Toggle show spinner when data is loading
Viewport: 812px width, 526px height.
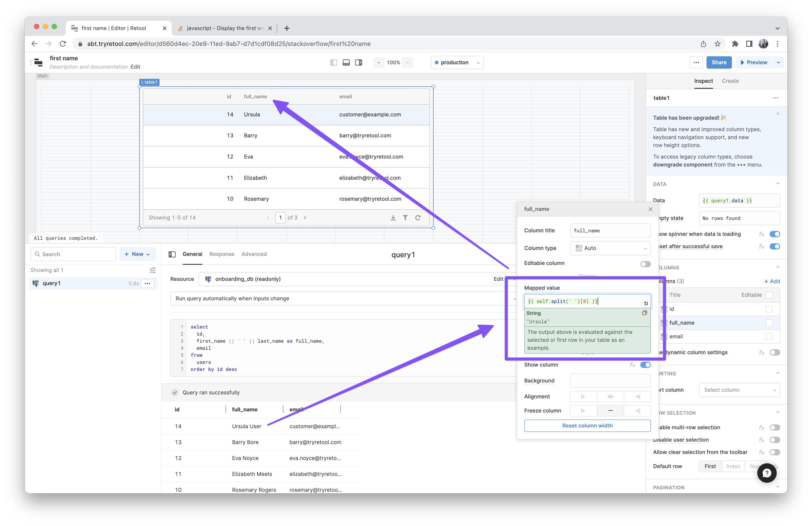pyautogui.click(x=775, y=234)
